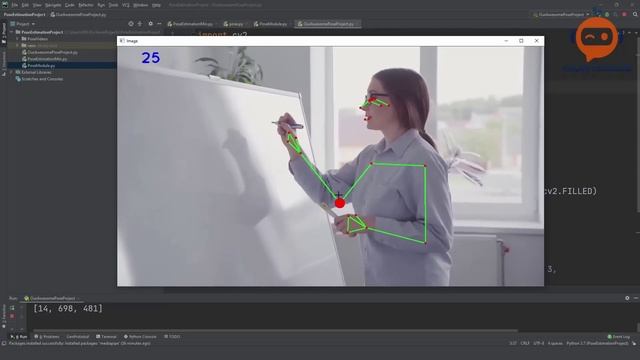Screen dimensions: 640x360
Task: Click the console output [14, 698, 481]
Action: tap(68, 309)
